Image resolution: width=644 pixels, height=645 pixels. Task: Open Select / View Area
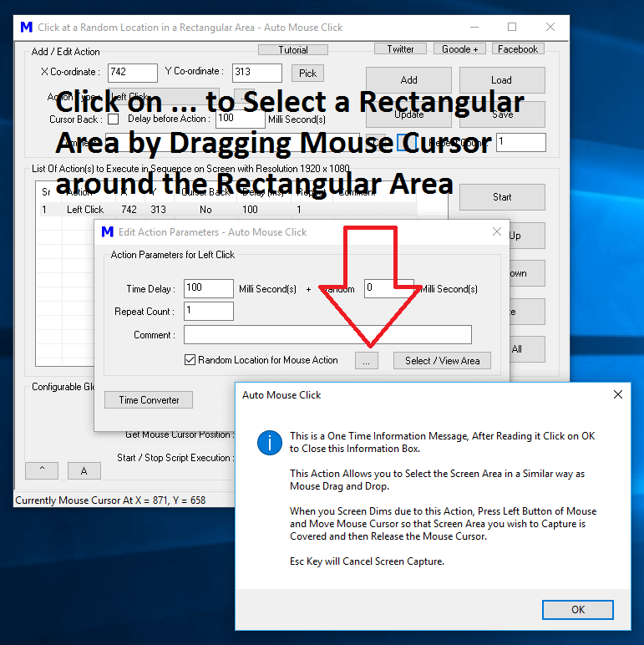[x=442, y=360]
